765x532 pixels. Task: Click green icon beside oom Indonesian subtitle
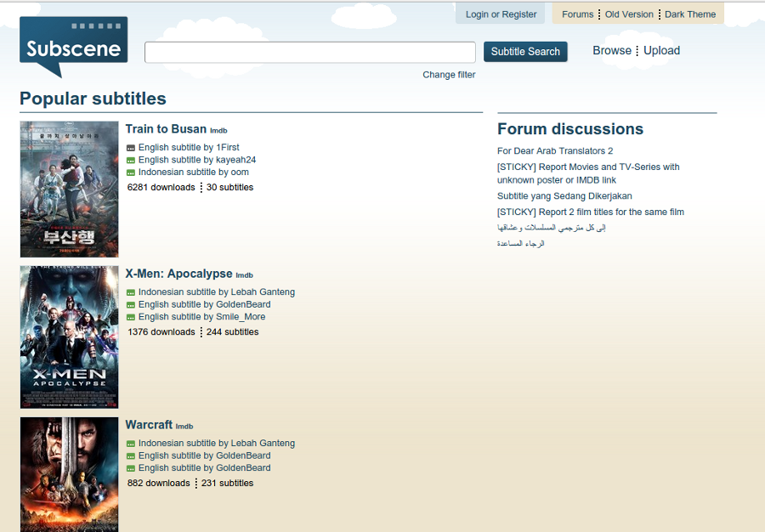click(x=131, y=173)
